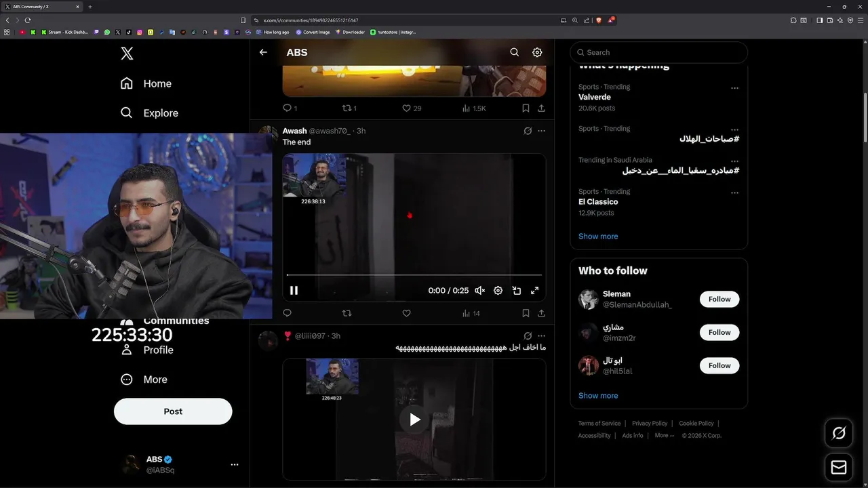Open the 'Convert Image' bookmark
The image size is (868, 488).
[313, 32]
